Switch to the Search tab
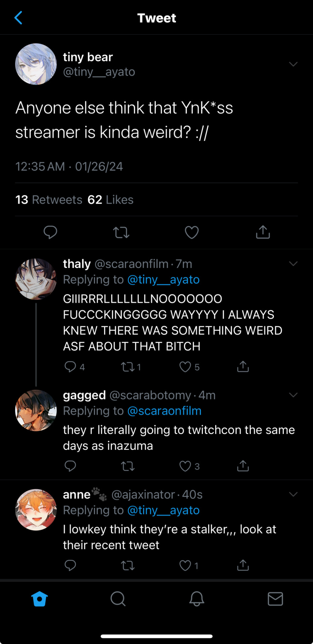The width and height of the screenshot is (313, 644). click(118, 599)
